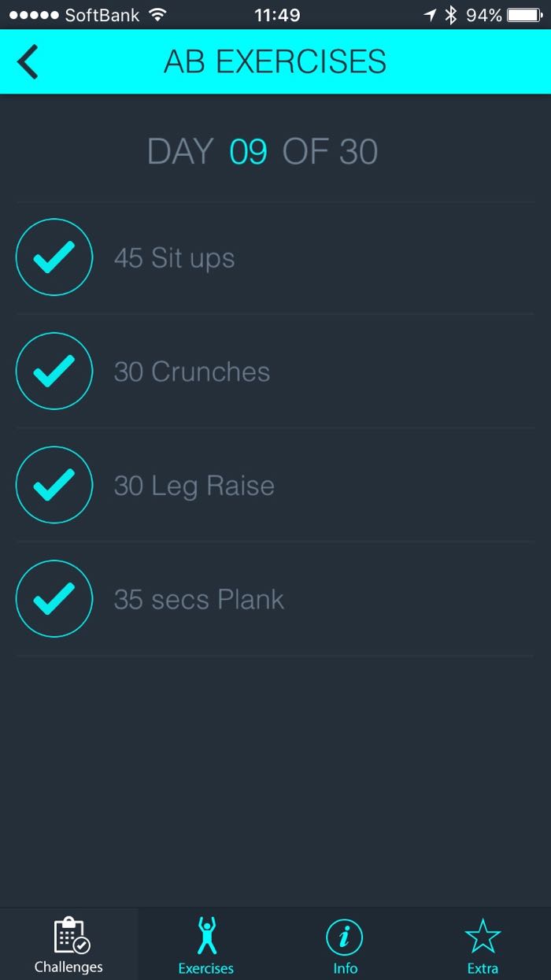The height and width of the screenshot is (980, 551).
Task: Open the Info circle icon
Action: point(344,937)
